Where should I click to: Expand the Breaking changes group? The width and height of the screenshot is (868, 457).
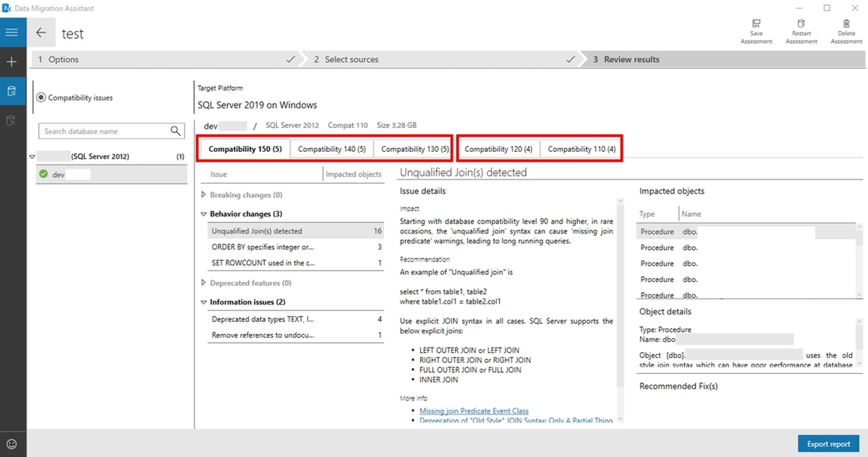204,195
